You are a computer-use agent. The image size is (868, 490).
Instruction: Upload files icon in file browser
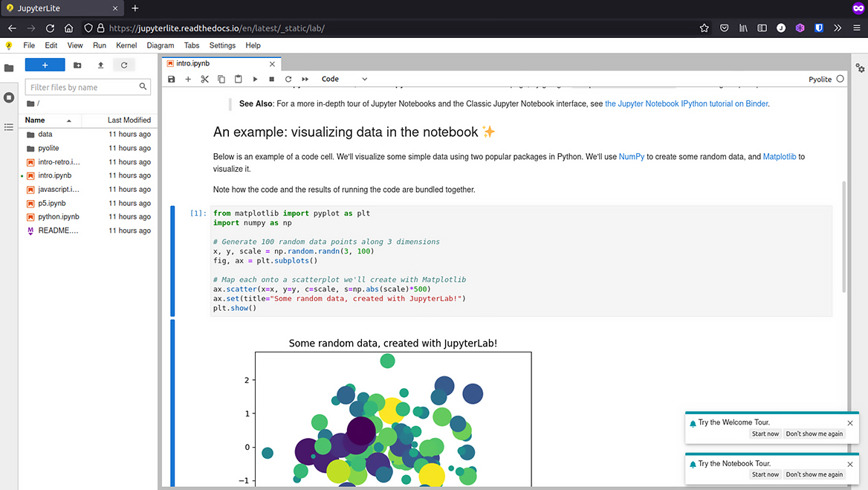101,65
